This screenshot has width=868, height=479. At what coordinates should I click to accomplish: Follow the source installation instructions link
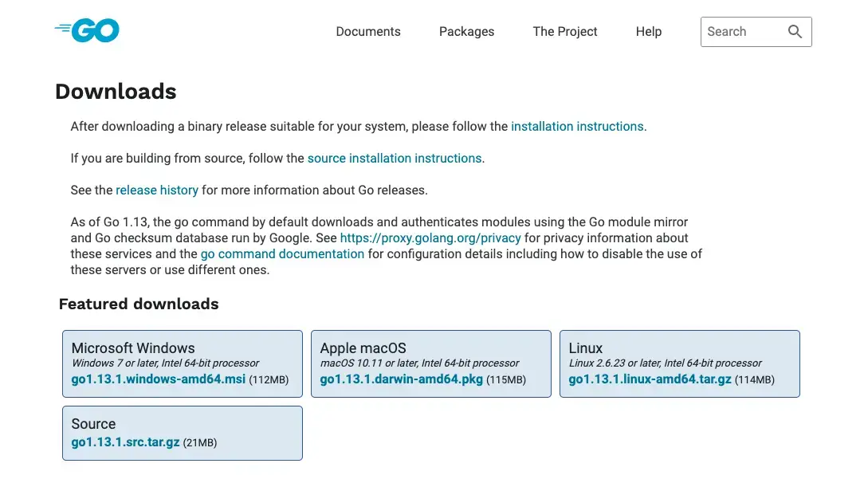395,159
